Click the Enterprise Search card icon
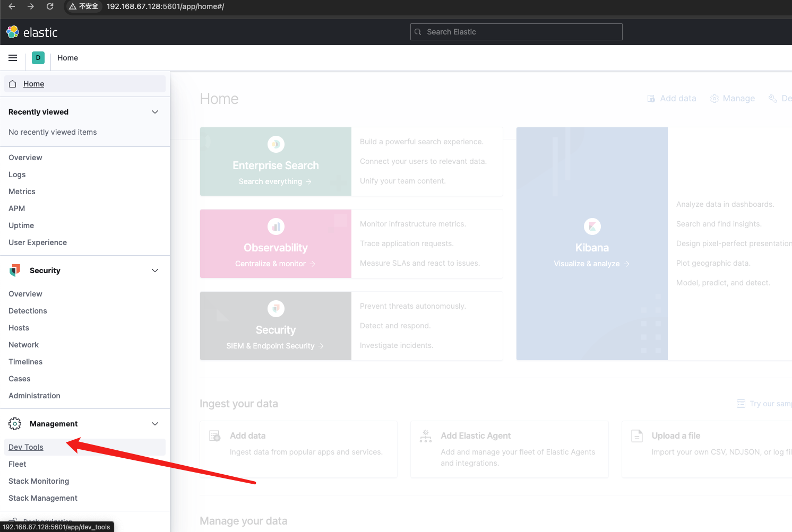792x532 pixels. click(x=276, y=144)
